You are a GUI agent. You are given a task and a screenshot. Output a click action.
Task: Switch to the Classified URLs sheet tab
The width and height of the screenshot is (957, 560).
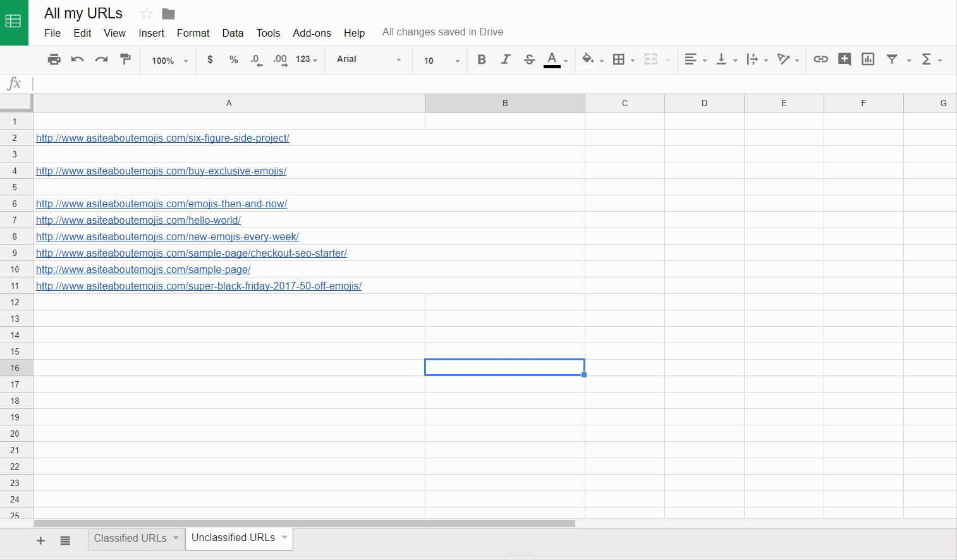[x=130, y=539]
